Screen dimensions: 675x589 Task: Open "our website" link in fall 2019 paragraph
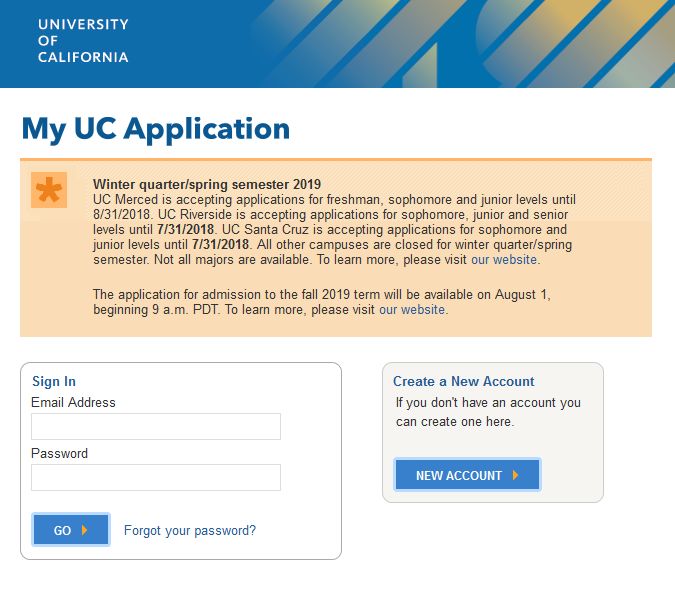point(412,310)
